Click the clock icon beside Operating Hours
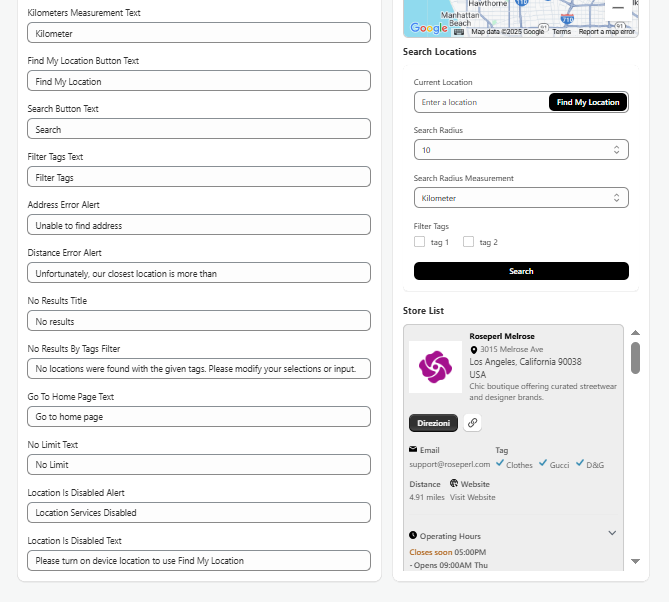The width and height of the screenshot is (669, 602). pos(413,536)
